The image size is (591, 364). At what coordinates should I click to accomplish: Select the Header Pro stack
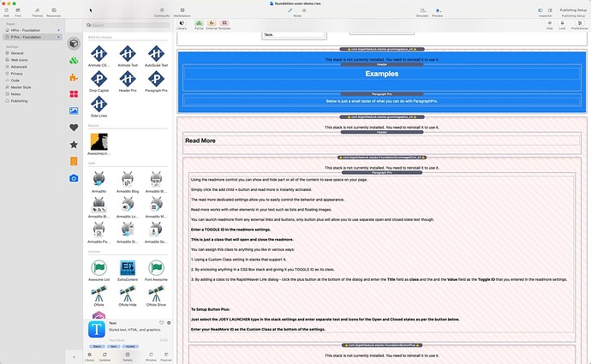click(x=128, y=81)
